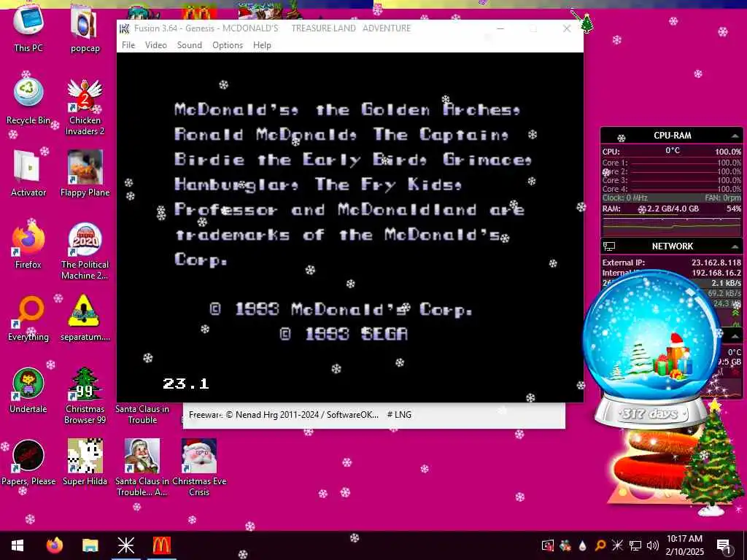
Task: Launch Christmas Browser 99 shortcut
Action: point(85,396)
